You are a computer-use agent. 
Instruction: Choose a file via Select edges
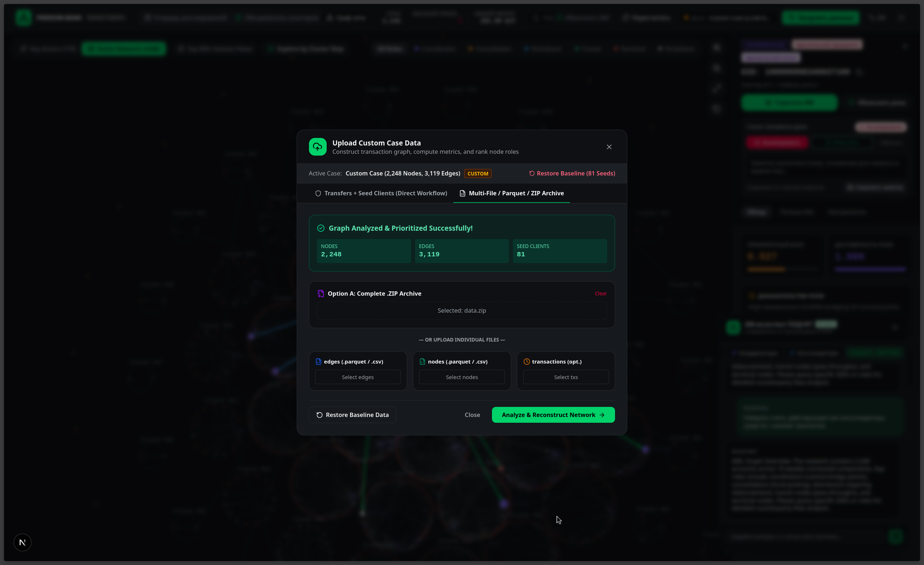358,377
